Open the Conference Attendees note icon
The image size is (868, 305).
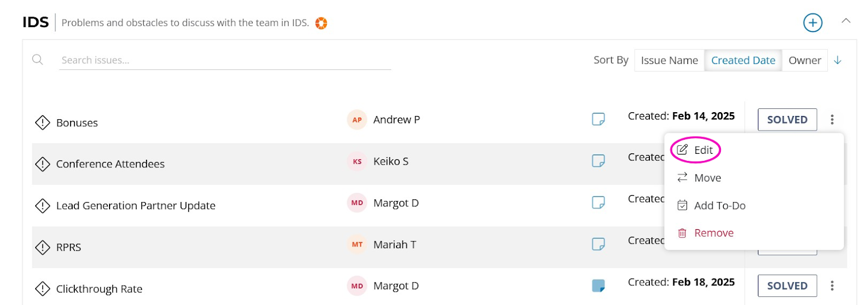pos(598,161)
